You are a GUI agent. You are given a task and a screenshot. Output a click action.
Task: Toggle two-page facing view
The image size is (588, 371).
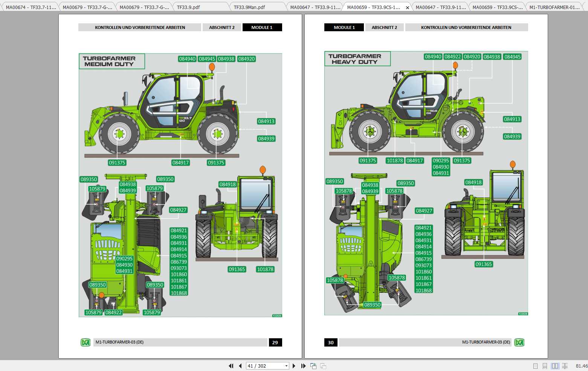[555, 366]
